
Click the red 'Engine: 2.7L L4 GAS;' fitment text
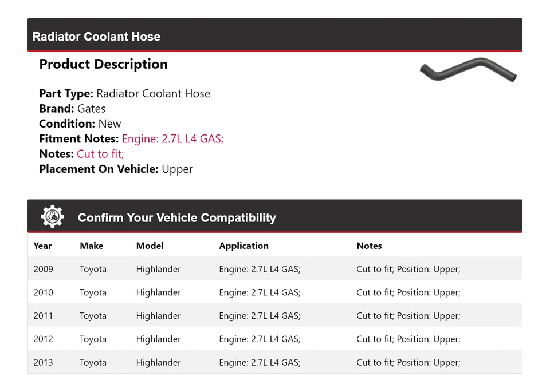(172, 138)
